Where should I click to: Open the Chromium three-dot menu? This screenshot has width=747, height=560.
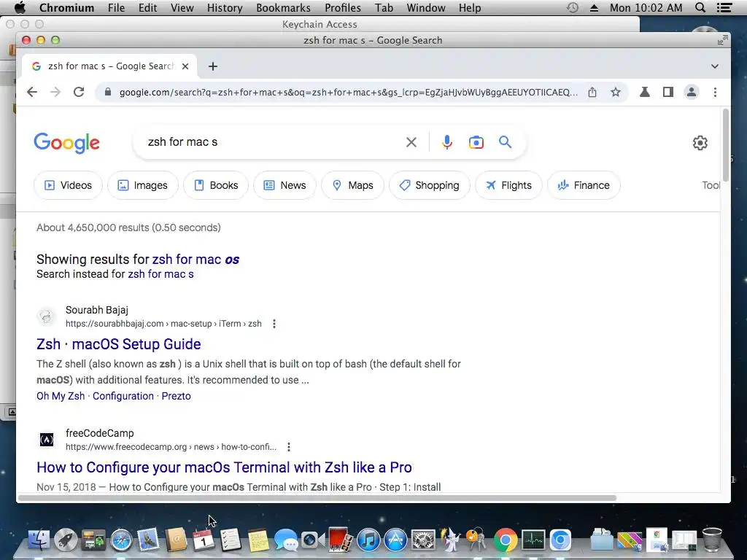coord(715,92)
